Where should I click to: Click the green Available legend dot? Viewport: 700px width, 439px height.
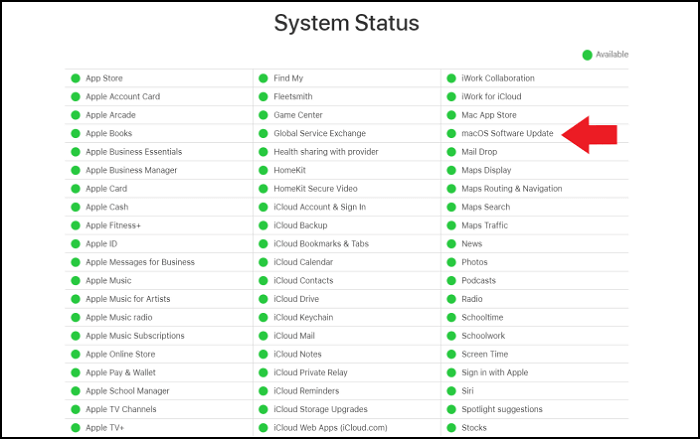point(587,54)
